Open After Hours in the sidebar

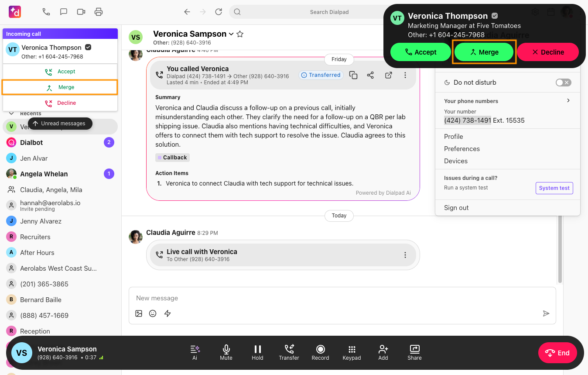click(60, 252)
